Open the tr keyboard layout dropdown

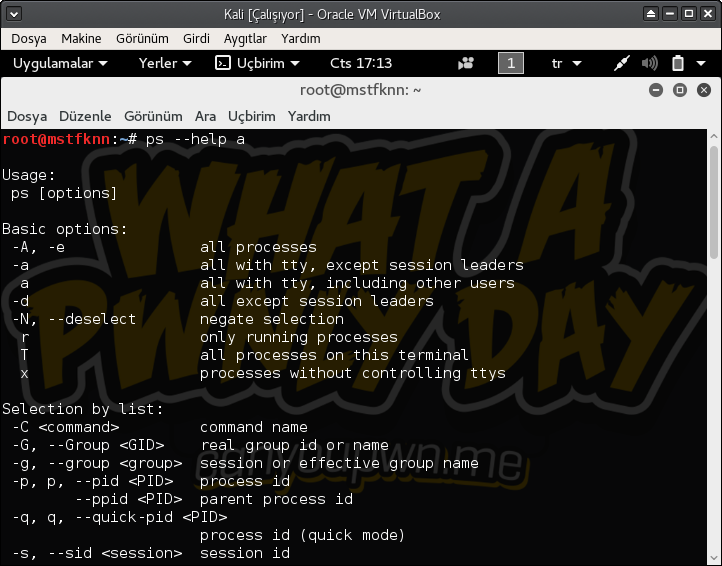[x=565, y=63]
